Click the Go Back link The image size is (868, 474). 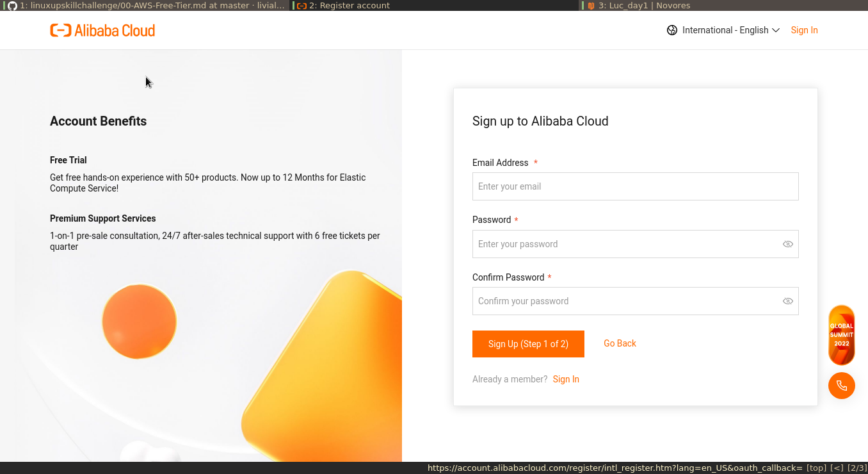coord(620,343)
